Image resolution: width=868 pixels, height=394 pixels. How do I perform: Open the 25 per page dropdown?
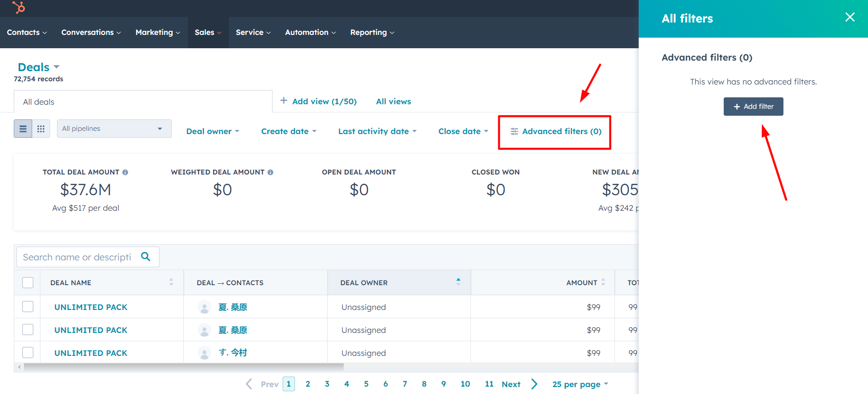[x=580, y=384]
